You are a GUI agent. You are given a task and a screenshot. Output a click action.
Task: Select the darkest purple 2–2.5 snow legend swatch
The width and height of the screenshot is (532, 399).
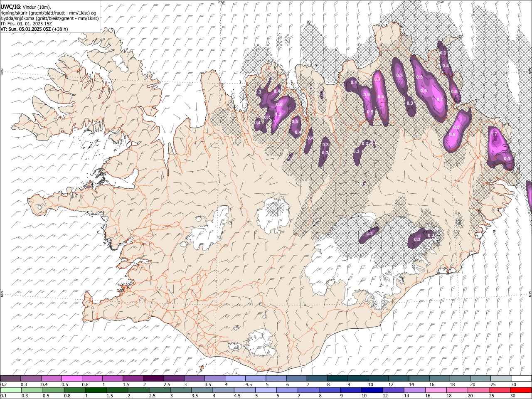[153, 379]
